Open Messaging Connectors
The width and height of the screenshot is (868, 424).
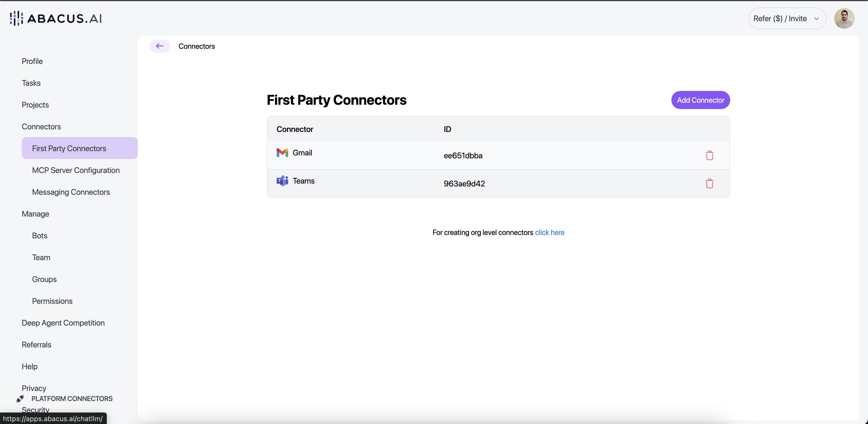coord(71,192)
